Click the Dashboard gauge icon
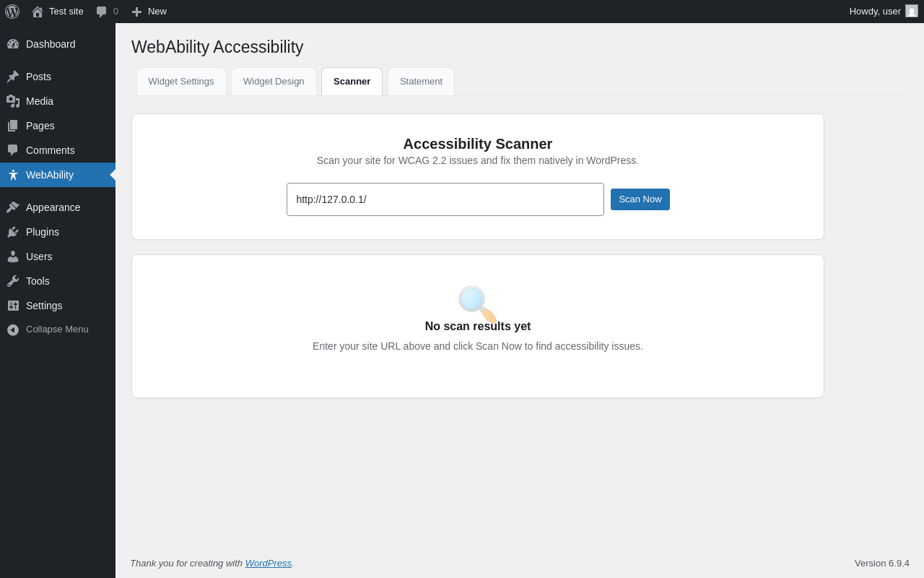The image size is (924, 578). pos(13,44)
